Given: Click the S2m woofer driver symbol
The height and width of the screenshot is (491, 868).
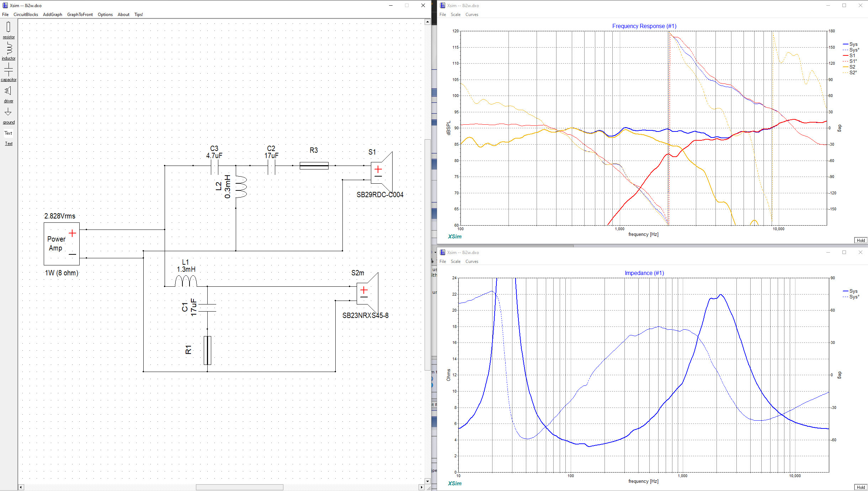Looking at the screenshot, I should click(x=367, y=293).
